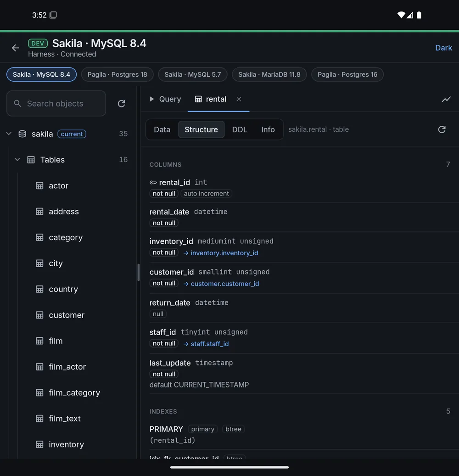The width and height of the screenshot is (459, 476).
Task: Switch to Pagila · Postgres 18 connection
Action: 117,75
